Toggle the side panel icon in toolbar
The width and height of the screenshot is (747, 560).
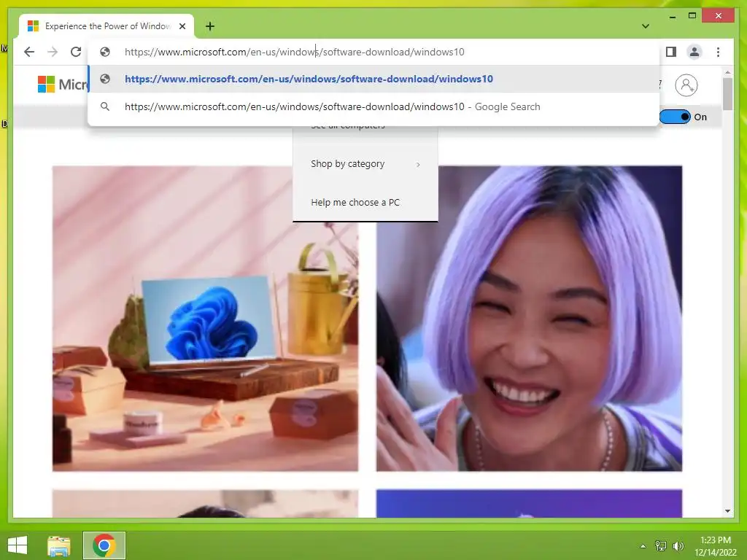coord(671,52)
